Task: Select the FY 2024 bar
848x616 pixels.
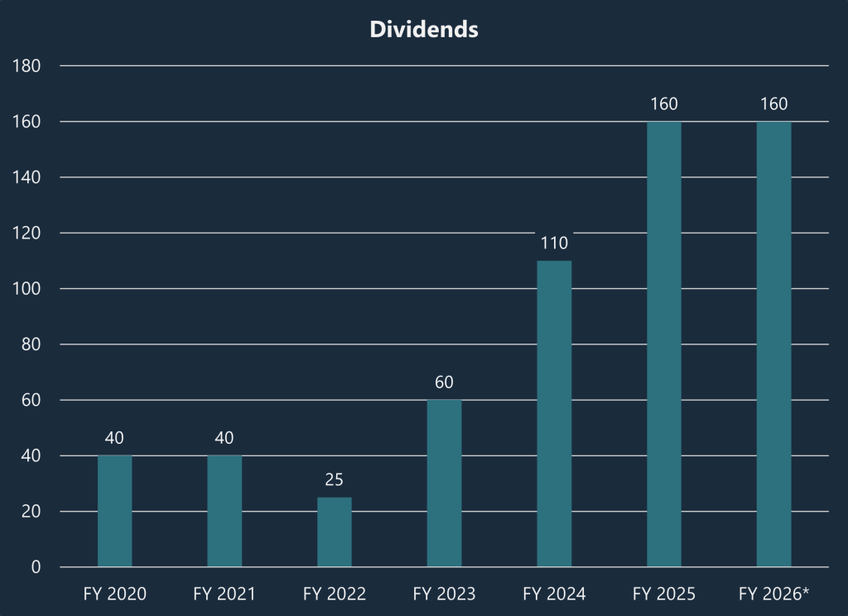Action: coord(553,414)
